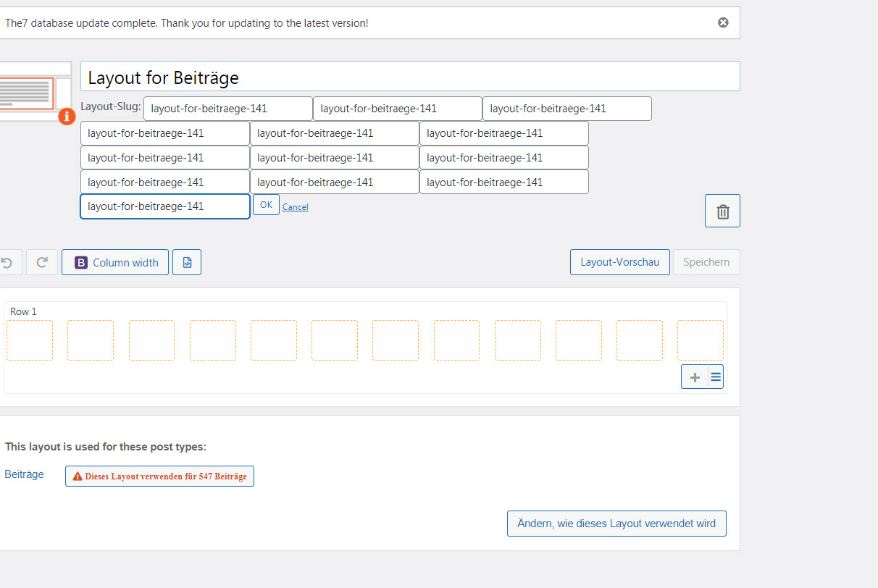The height and width of the screenshot is (588, 878).
Task: Use this layout for 547 Beiträge
Action: 159,476
